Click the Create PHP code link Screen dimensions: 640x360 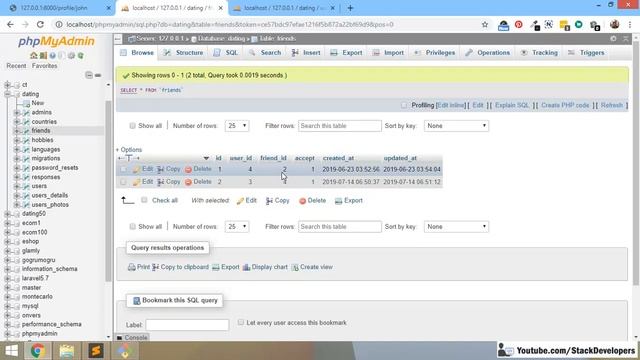(565, 105)
